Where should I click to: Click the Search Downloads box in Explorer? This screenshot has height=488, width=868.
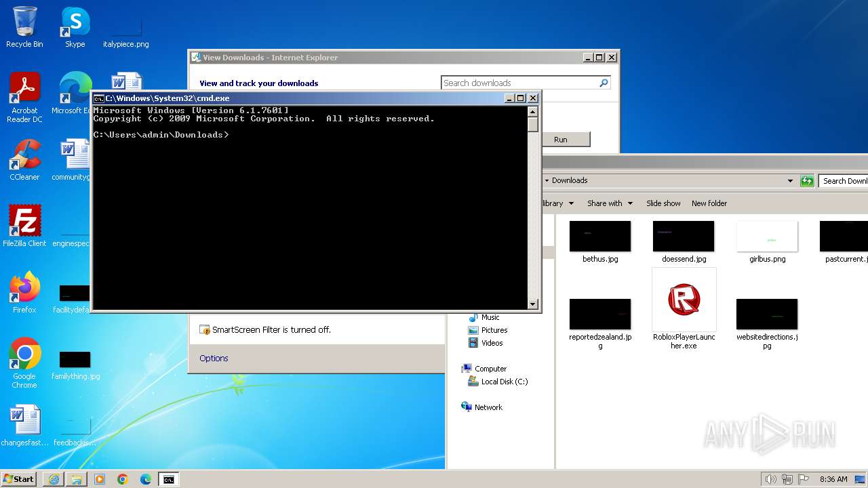point(844,181)
